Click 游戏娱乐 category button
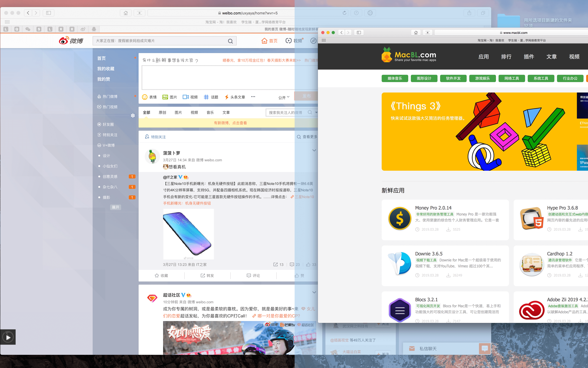588x368 pixels. point(482,78)
